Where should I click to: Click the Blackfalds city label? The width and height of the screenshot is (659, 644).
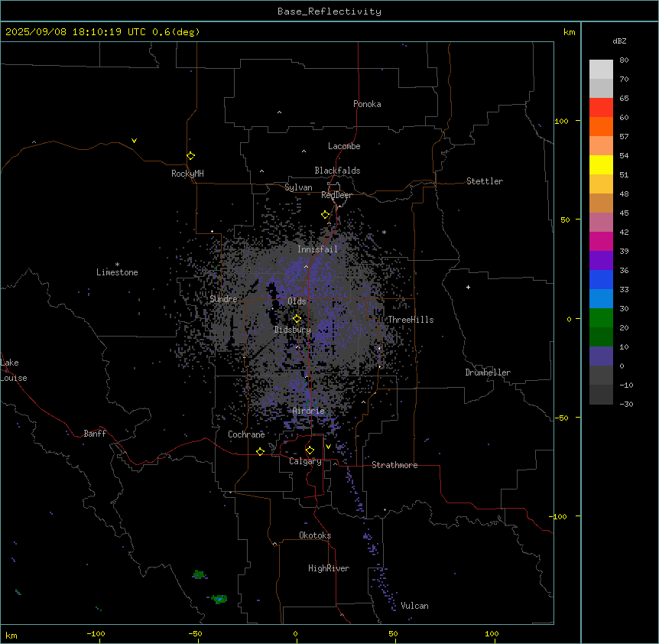point(337,171)
